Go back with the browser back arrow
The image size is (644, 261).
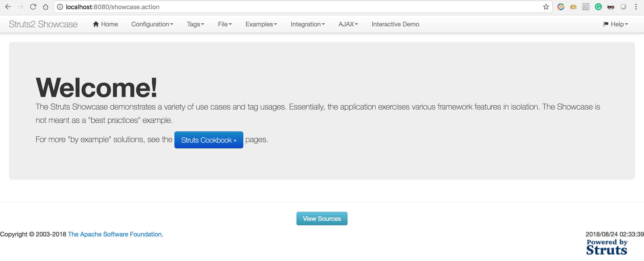pyautogui.click(x=8, y=7)
